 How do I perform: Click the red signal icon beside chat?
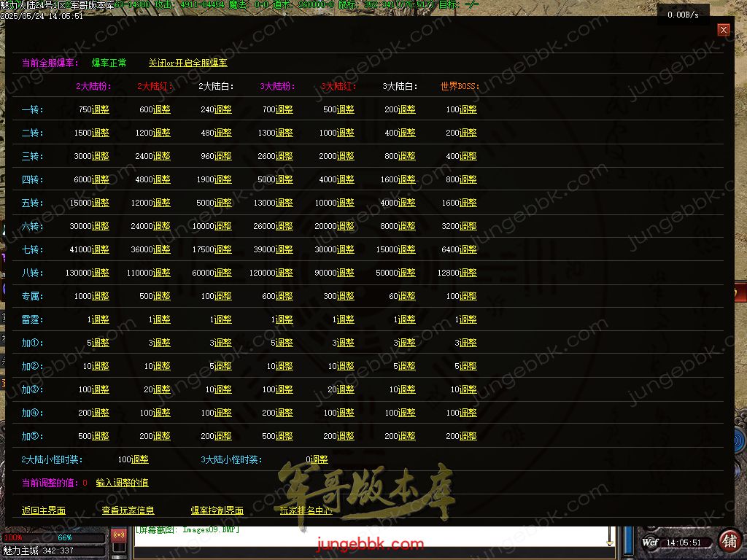[x=119, y=537]
